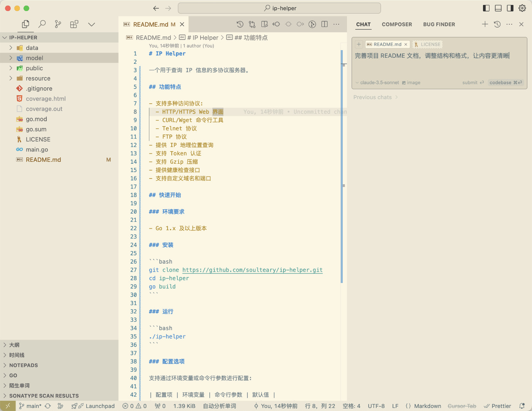Click the main* branch in status bar
Image resolution: width=532 pixels, height=411 pixels.
[30, 406]
